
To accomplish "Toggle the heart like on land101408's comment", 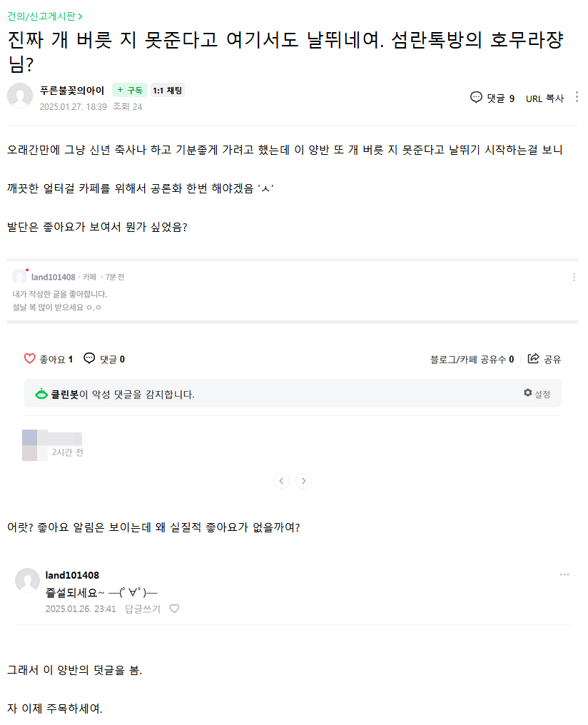I will click(174, 609).
